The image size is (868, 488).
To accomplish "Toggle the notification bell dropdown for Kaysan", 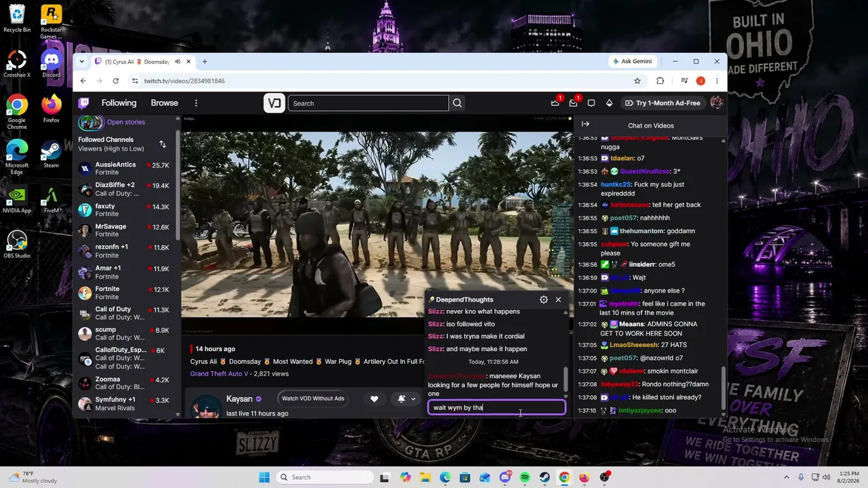I will click(406, 399).
